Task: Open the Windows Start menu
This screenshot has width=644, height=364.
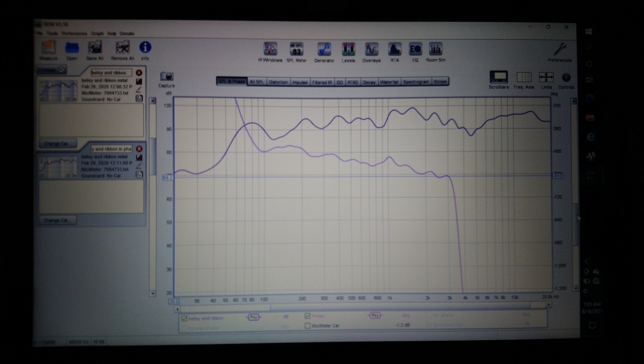Action: [x=589, y=32]
